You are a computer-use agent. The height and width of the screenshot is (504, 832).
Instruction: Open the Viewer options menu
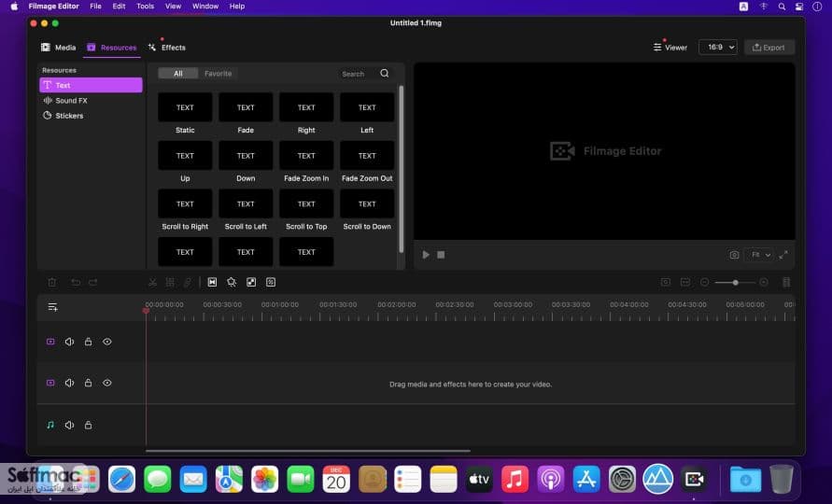(670, 48)
